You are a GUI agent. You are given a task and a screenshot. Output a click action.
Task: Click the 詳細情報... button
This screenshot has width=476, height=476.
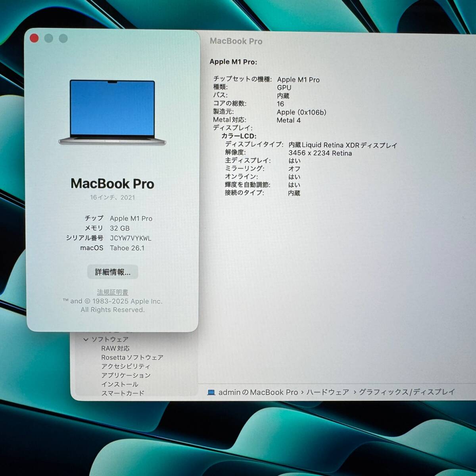tap(113, 272)
